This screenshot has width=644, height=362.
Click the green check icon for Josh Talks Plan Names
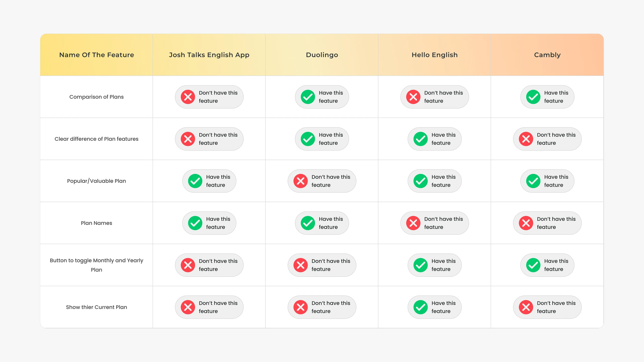tap(195, 223)
